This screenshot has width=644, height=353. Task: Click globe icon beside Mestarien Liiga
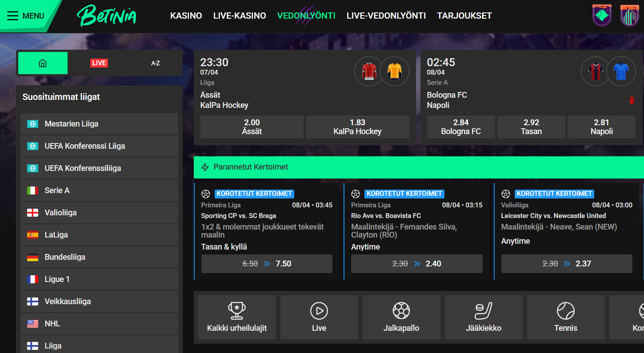click(x=32, y=124)
